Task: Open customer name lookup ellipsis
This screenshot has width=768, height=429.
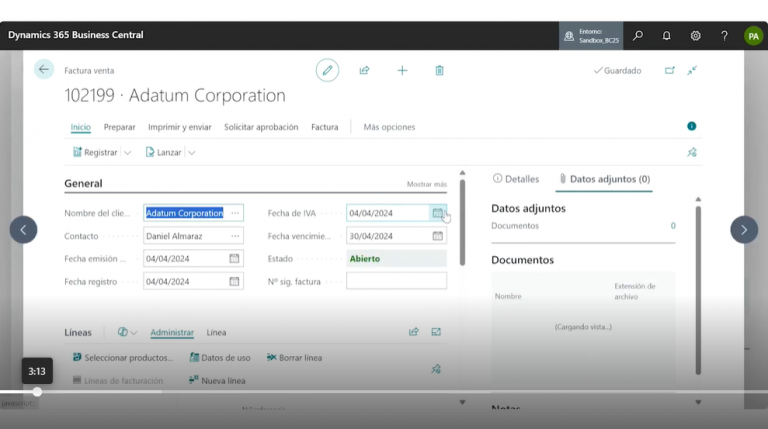Action: pyautogui.click(x=235, y=213)
